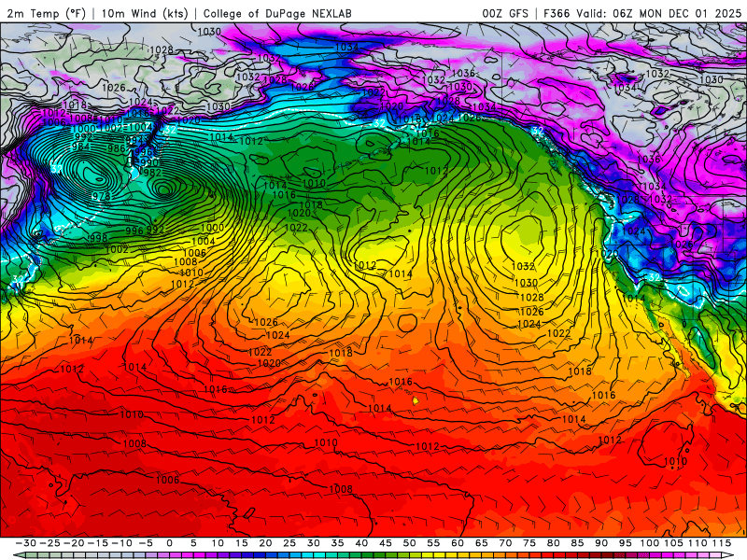Select the 'MON DEC 01 2025' valid date

pos(690,13)
